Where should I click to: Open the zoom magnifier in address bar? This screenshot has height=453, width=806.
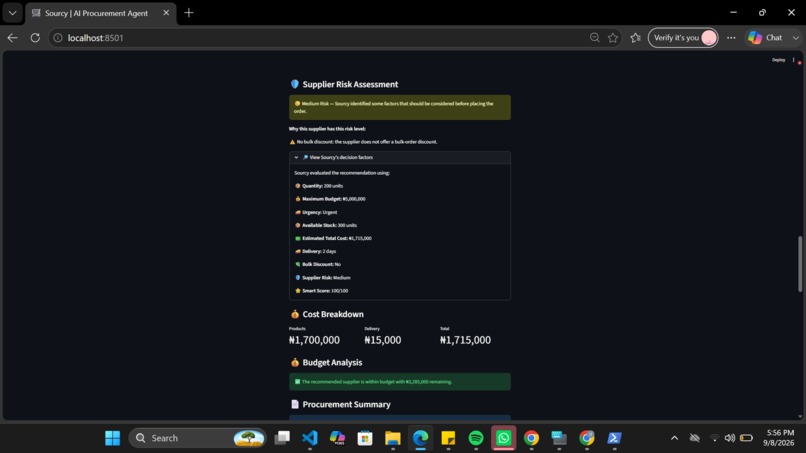tap(595, 38)
